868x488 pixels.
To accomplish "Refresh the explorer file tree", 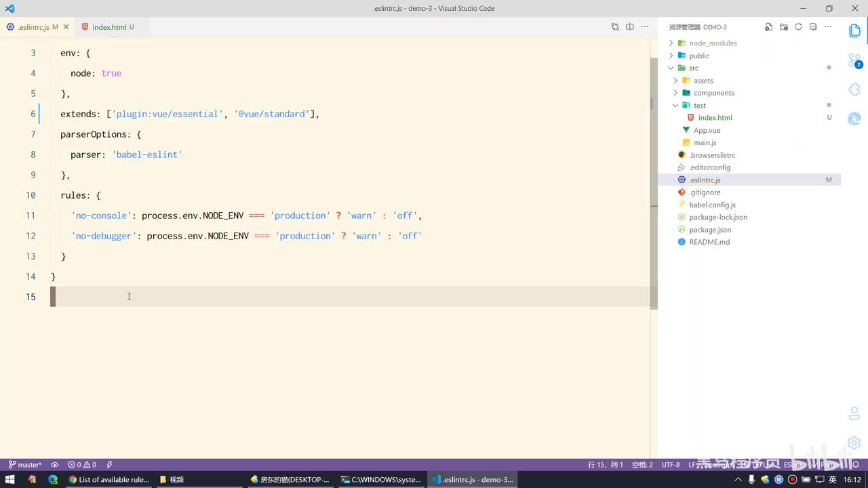I will point(798,27).
